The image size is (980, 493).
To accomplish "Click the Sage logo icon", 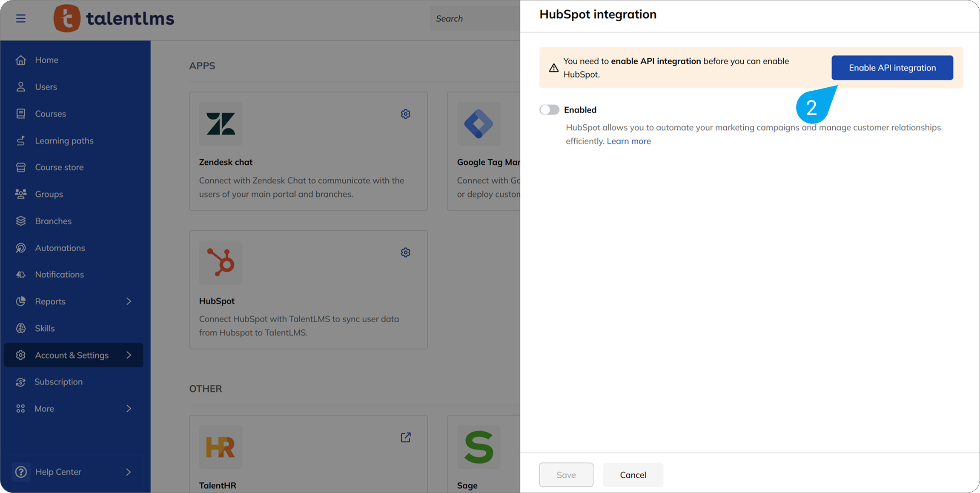I will coord(479,447).
